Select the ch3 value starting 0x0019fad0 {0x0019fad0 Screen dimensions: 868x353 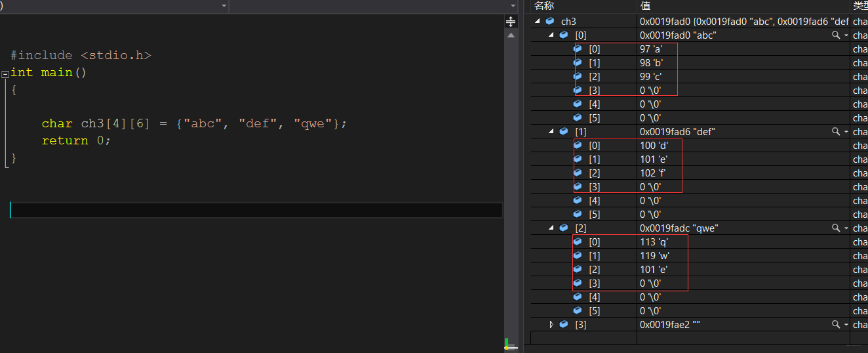[744, 21]
